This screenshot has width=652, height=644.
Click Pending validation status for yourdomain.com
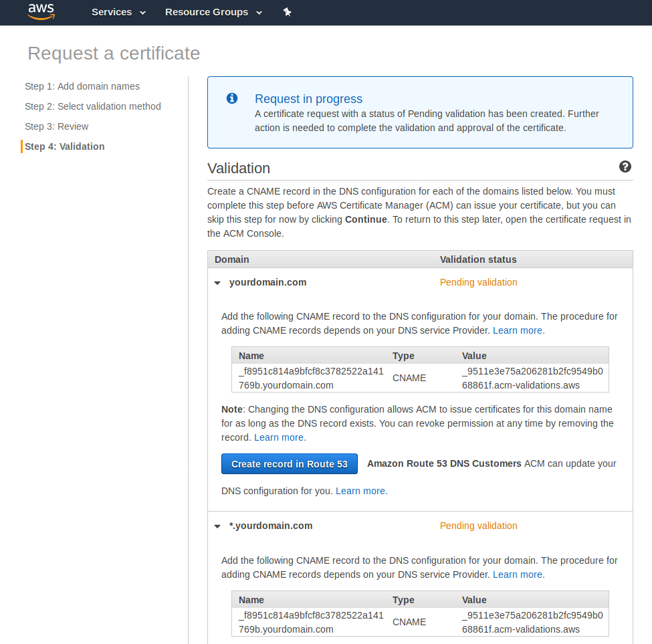pos(479,282)
